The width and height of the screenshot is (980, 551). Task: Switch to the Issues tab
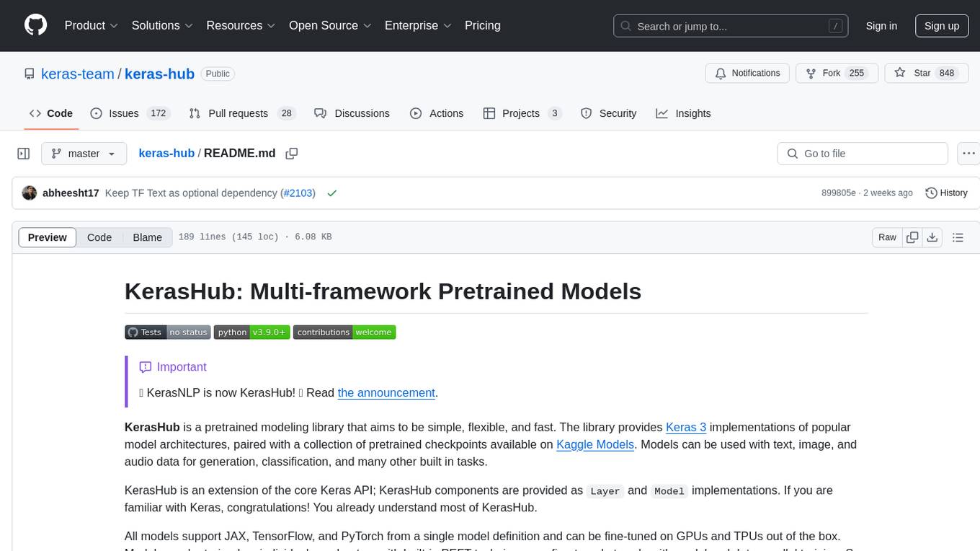pos(129,113)
